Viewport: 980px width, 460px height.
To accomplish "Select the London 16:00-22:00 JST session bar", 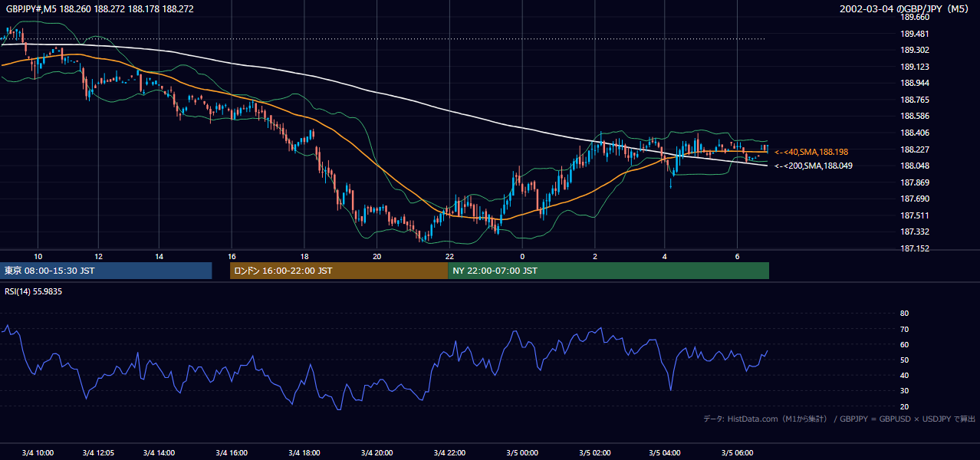I will click(x=339, y=271).
